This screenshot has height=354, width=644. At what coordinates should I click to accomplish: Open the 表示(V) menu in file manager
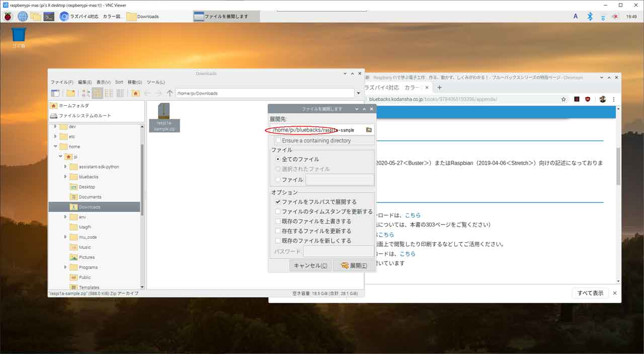[x=104, y=82]
